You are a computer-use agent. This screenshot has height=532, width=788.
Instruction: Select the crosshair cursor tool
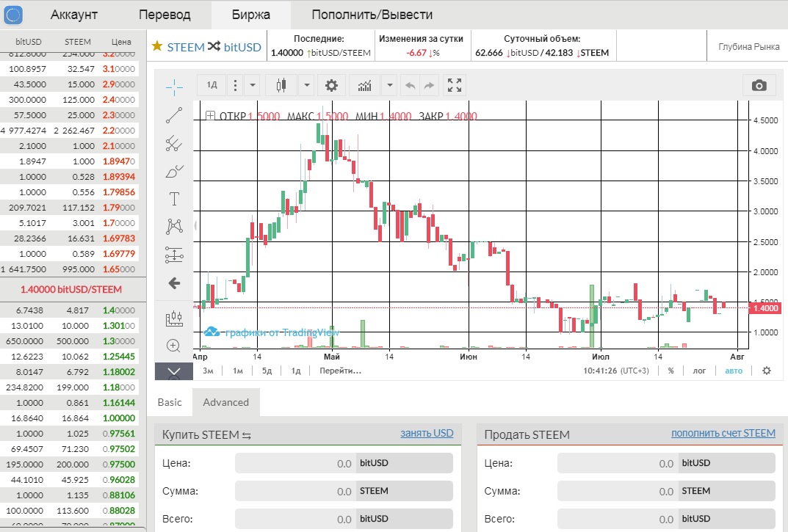click(174, 87)
